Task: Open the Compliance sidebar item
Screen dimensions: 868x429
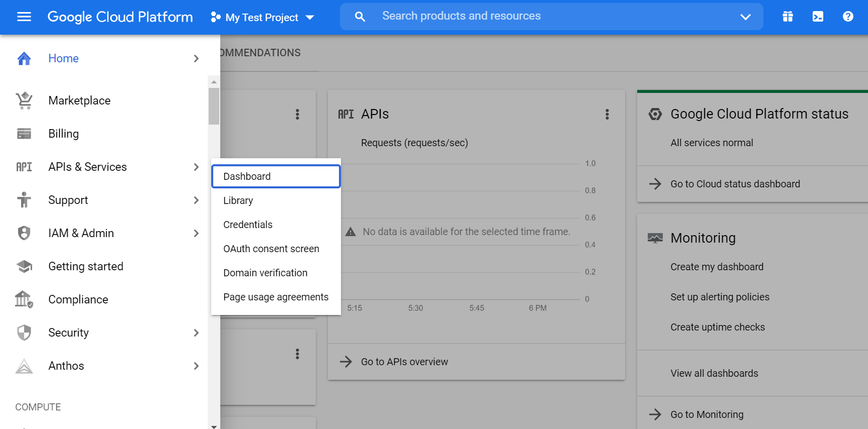Action: pos(105,299)
